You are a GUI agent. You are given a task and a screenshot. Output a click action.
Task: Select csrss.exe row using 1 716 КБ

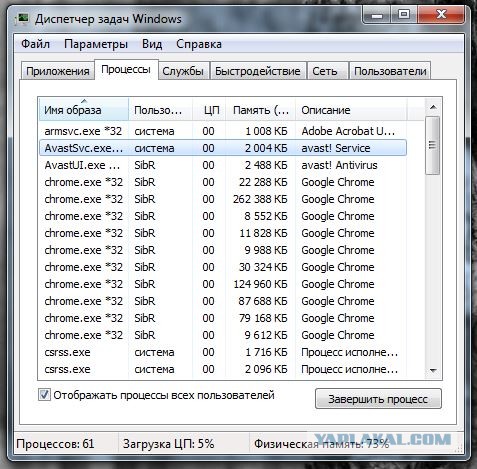(x=223, y=352)
